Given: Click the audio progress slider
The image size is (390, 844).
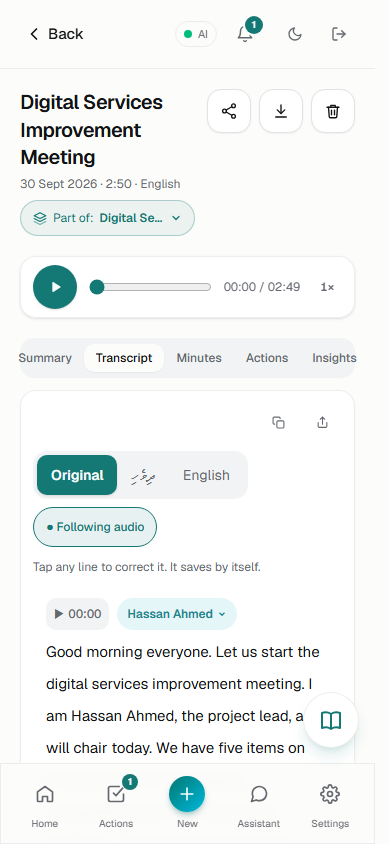Looking at the screenshot, I should 151,287.
